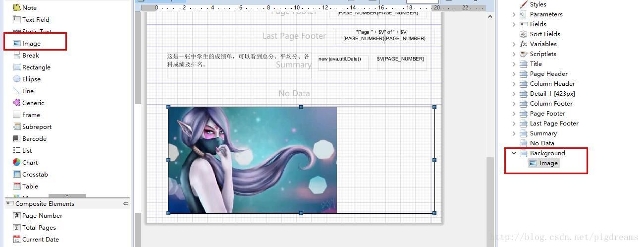Screen dimensions: 644x247
Task: Pick the Barcode element
Action: pos(30,138)
